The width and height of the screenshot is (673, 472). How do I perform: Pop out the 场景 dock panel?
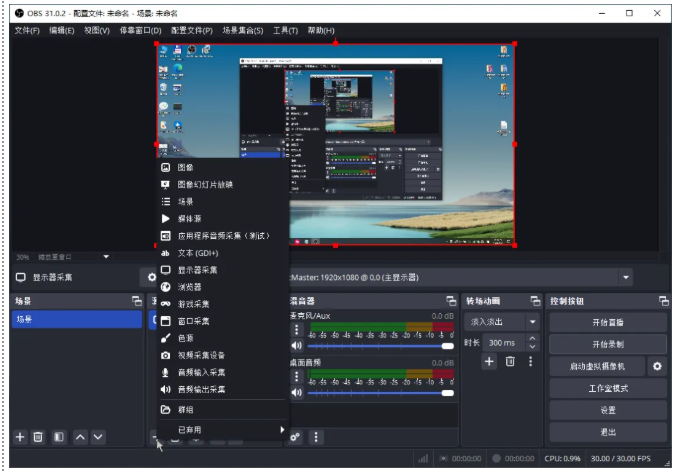click(137, 301)
